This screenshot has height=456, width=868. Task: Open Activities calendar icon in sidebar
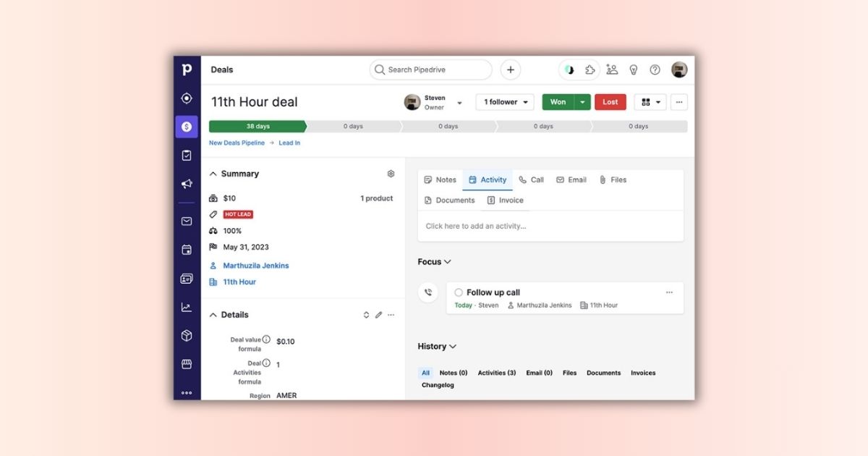[x=187, y=250]
